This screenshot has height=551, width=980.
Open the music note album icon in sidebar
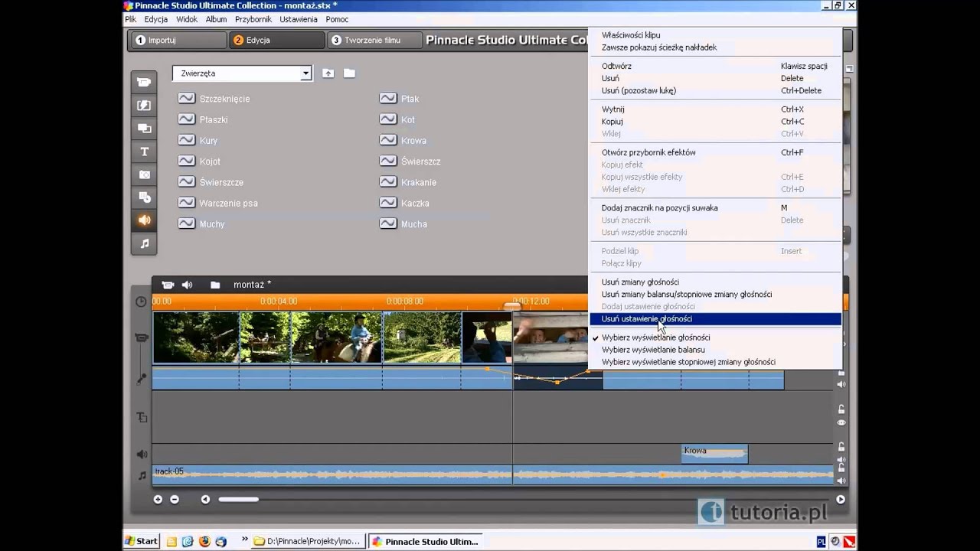click(x=144, y=243)
